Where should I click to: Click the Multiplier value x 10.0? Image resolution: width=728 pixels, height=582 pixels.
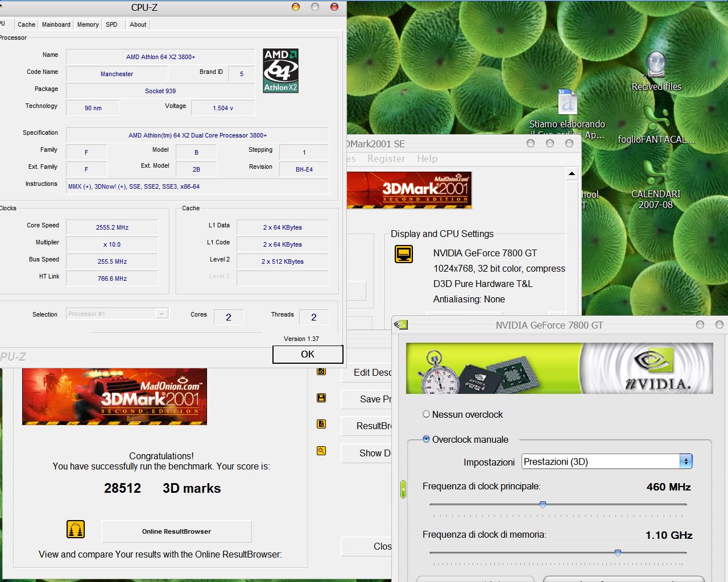click(112, 244)
